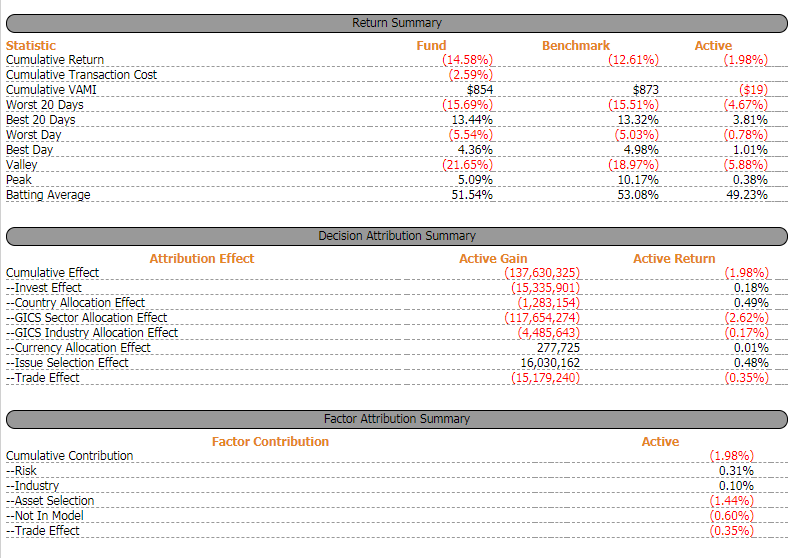The image size is (811, 558).
Task: Click the Attribution Effect column heading
Action: tap(202, 258)
